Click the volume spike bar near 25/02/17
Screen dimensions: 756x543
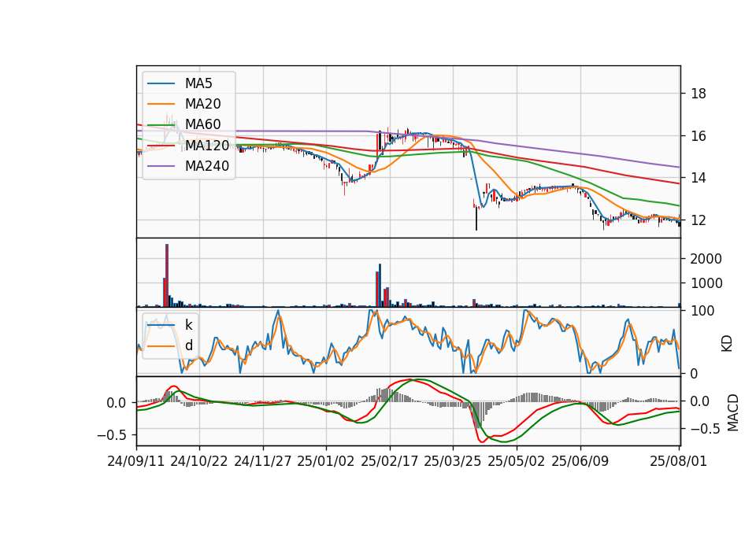[x=380, y=285]
